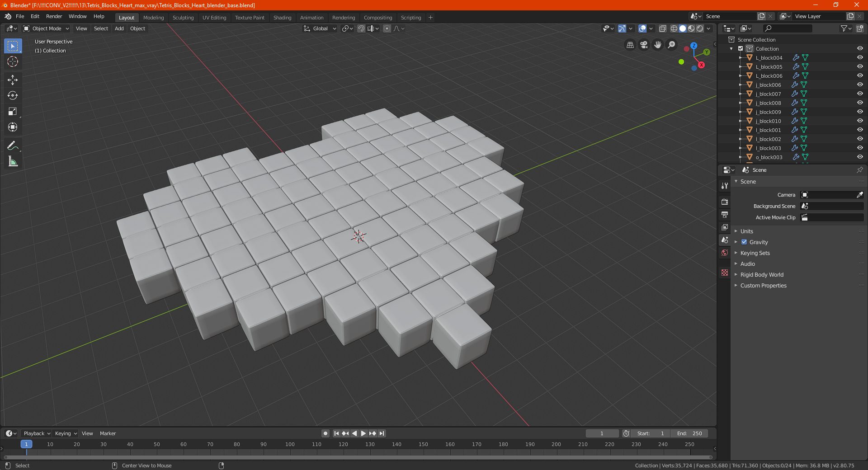Choose the Select Box tool
The width and height of the screenshot is (868, 470).
pyautogui.click(x=13, y=46)
